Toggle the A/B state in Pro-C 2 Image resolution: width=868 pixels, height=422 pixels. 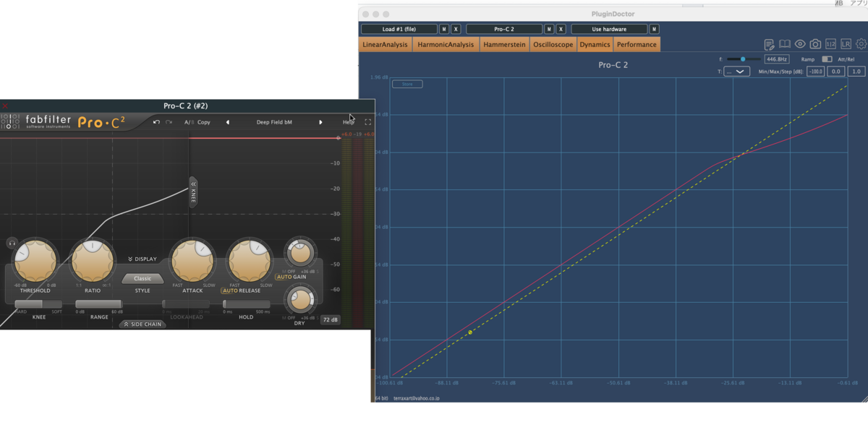pos(189,122)
